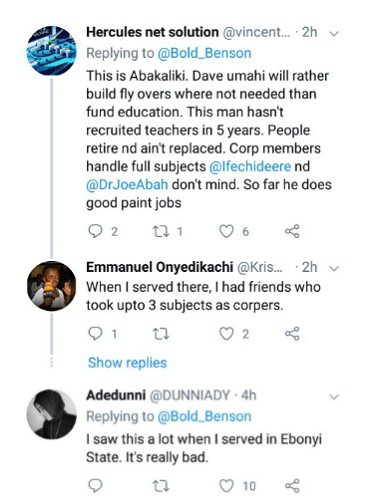Open dropdown chevron on Emmanuel Onyedikachi tweet
Viewport: 365px width, 500px height.
tap(334, 268)
